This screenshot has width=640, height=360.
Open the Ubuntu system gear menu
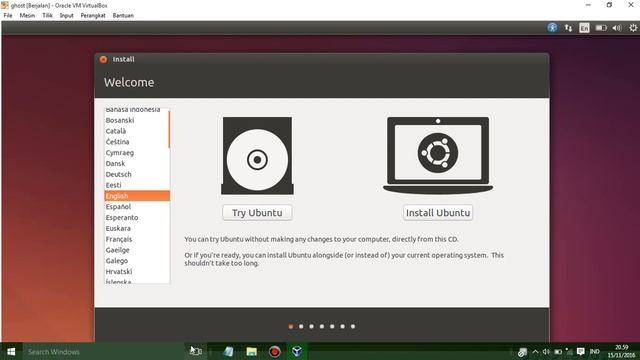[x=633, y=28]
